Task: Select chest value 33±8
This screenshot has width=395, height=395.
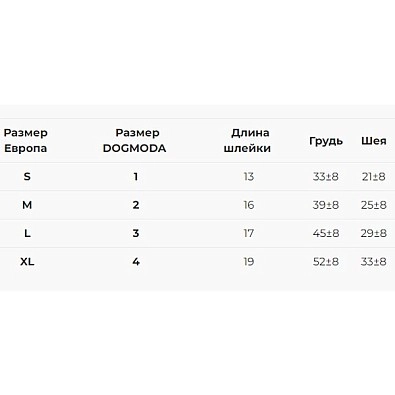Action: pos(326,176)
